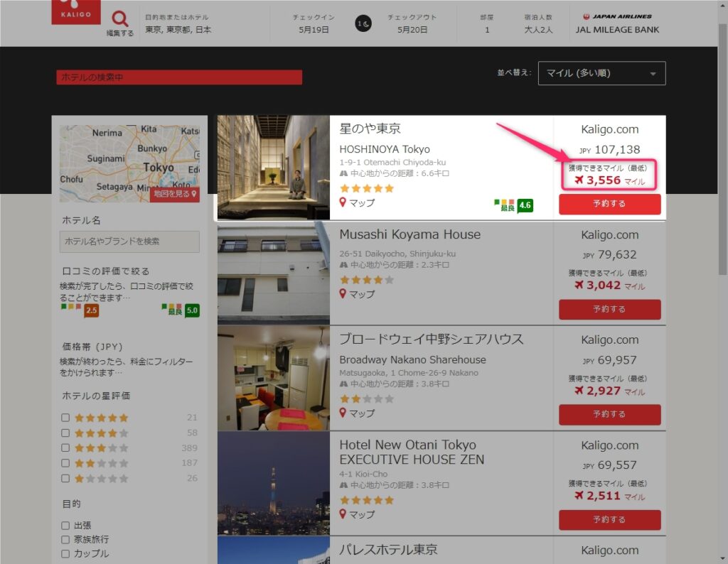Edit the destination field 東京, 東京都
The width and height of the screenshot is (728, 564).
tap(178, 29)
